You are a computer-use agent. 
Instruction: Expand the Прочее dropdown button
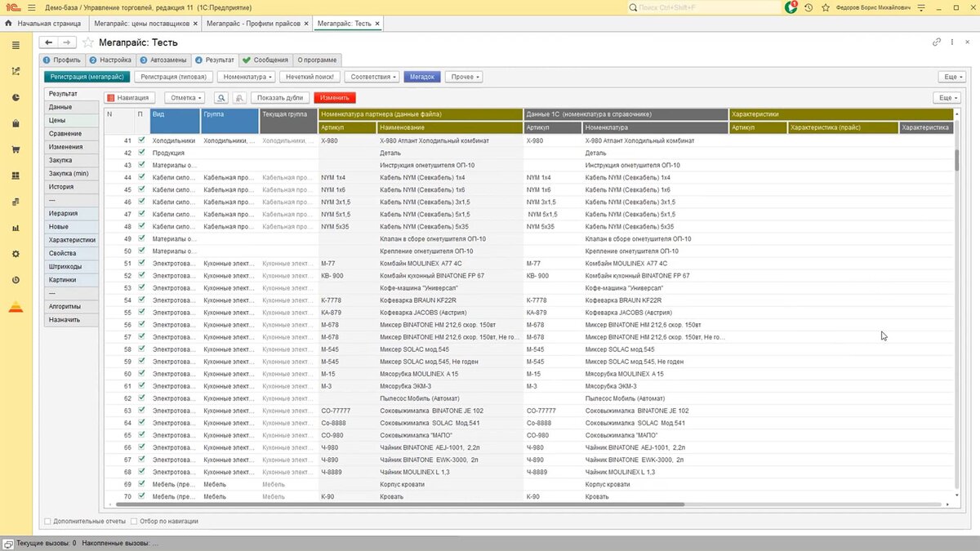(464, 77)
